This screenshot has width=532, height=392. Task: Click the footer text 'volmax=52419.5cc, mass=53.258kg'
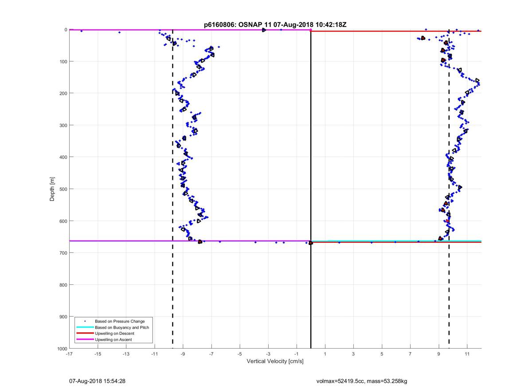(x=362, y=381)
